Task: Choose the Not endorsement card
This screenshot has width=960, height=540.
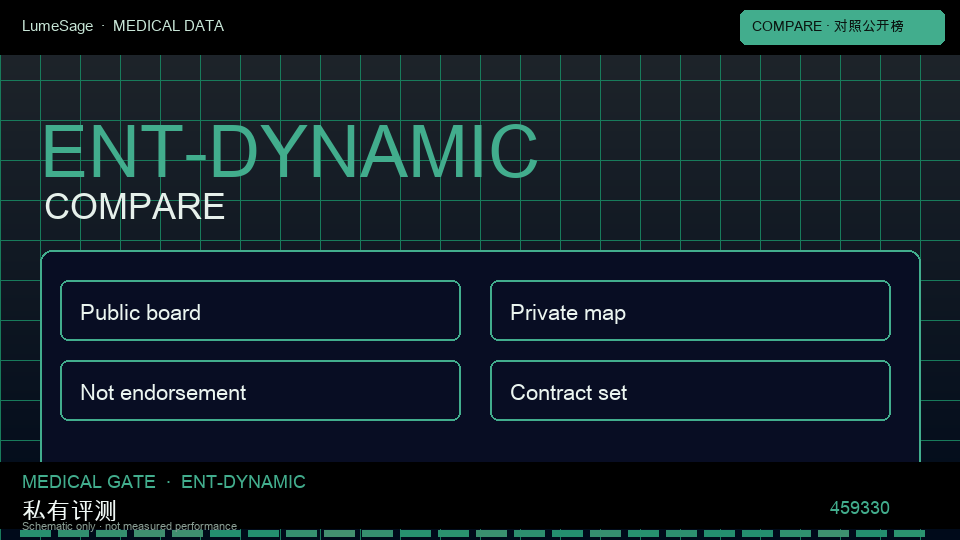Action: pyautogui.click(x=260, y=391)
